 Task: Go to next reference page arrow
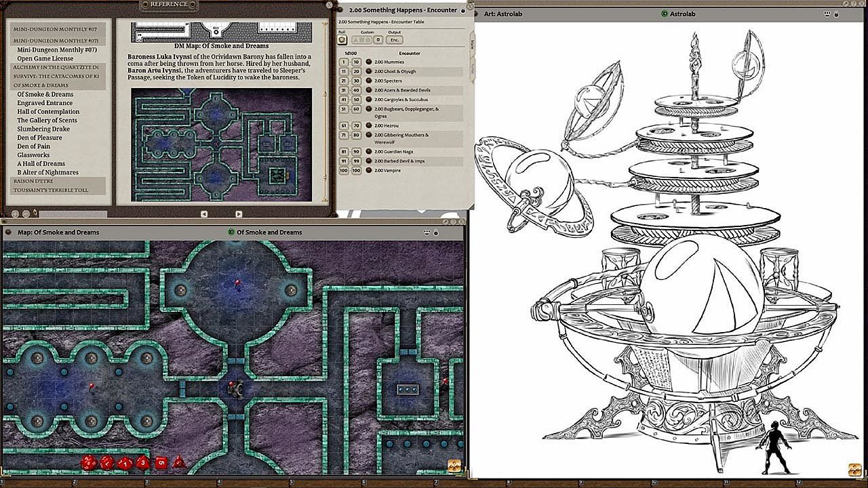pyautogui.click(x=240, y=213)
